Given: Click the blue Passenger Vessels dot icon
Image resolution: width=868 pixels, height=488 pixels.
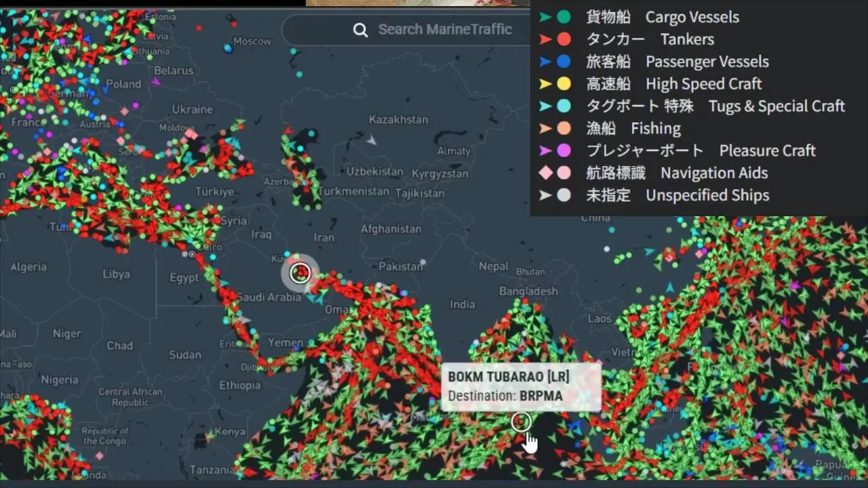Looking at the screenshot, I should 564,62.
